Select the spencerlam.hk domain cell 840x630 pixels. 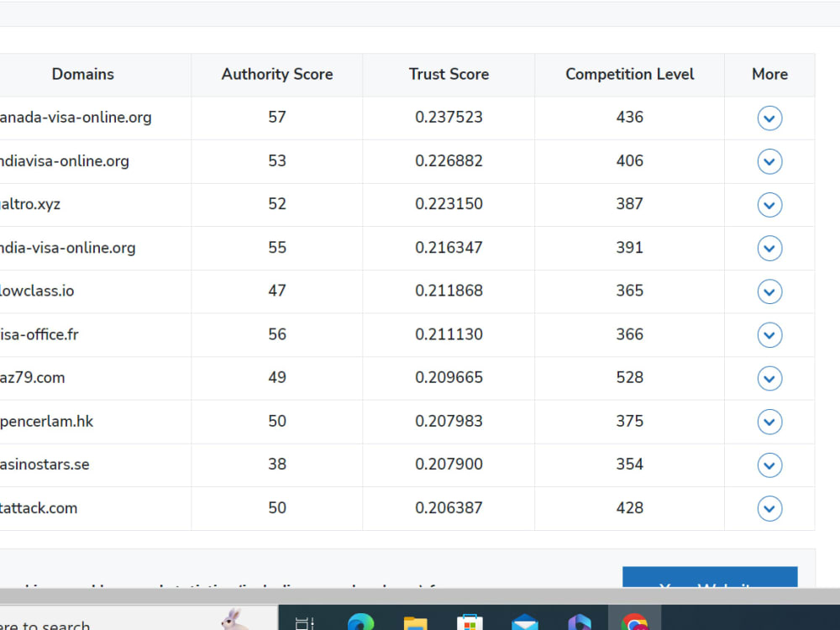click(96, 422)
